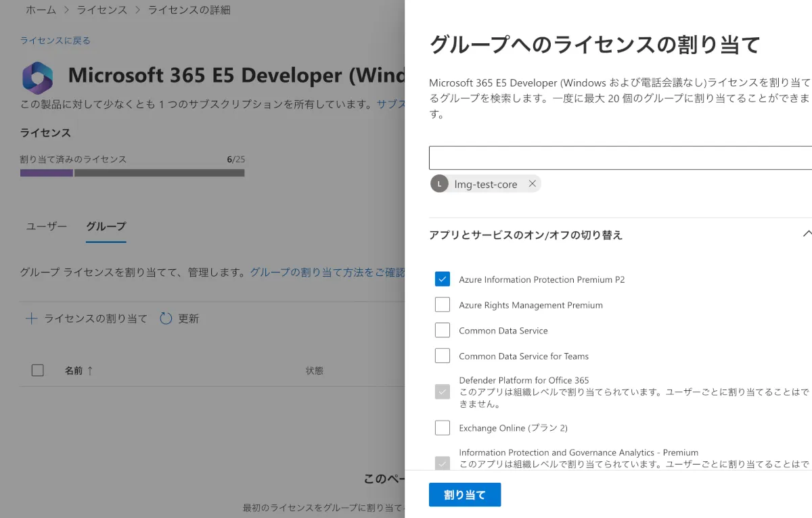Open グループの割り当て方法をご確認 link
The width and height of the screenshot is (812, 518).
coord(328,273)
